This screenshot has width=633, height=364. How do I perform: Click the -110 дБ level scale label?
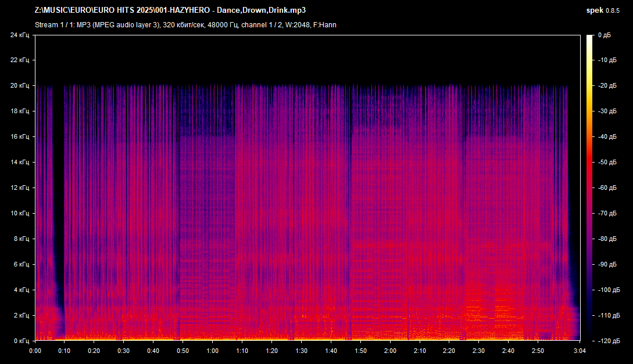click(x=609, y=315)
